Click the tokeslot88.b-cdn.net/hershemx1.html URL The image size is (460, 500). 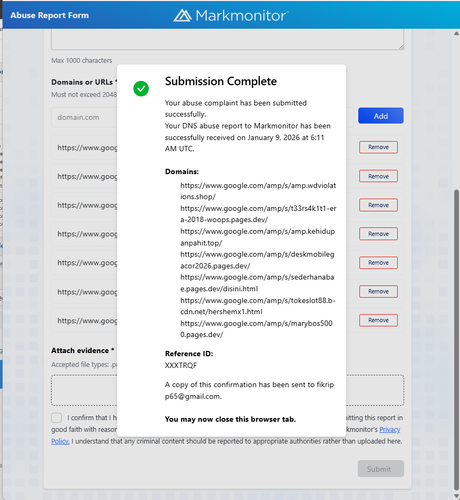[257, 306]
